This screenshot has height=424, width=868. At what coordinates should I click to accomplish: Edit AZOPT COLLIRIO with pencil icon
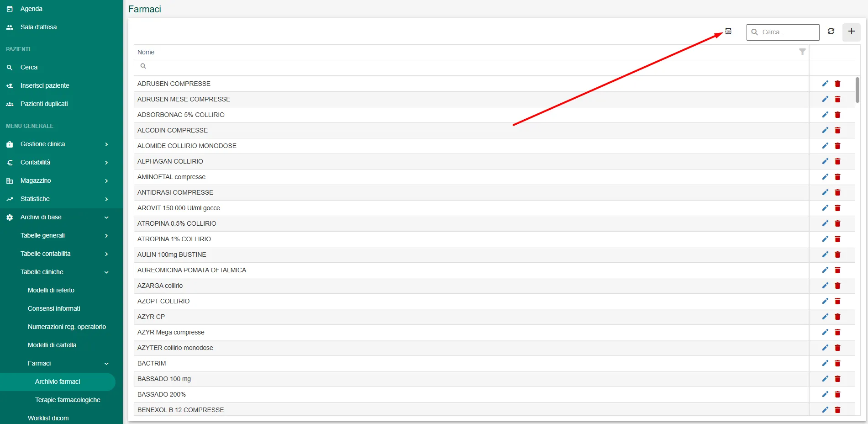pos(825,301)
